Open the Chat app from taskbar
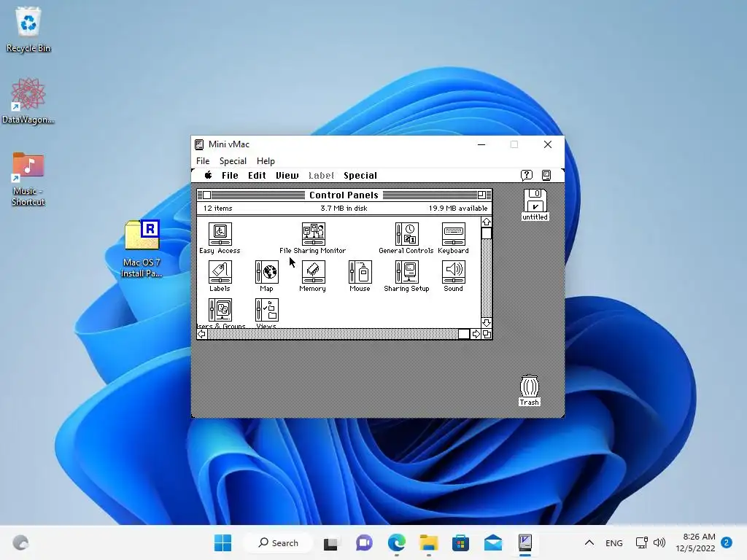Viewport: 747px width, 560px height. point(364,542)
